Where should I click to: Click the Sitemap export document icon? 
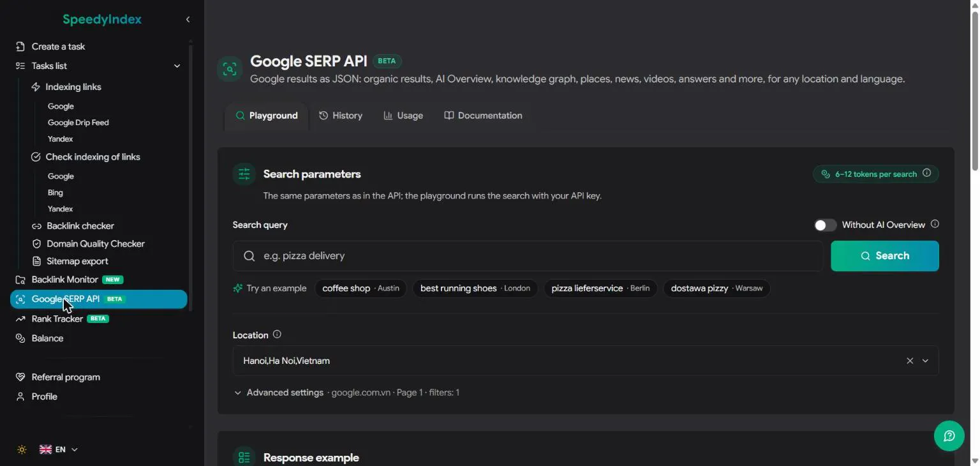pos(36,261)
